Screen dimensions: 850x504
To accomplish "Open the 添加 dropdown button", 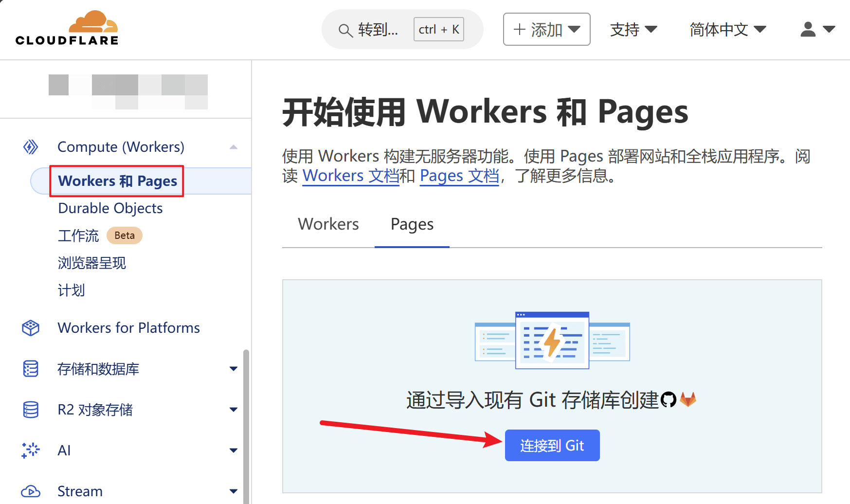I will pyautogui.click(x=546, y=30).
